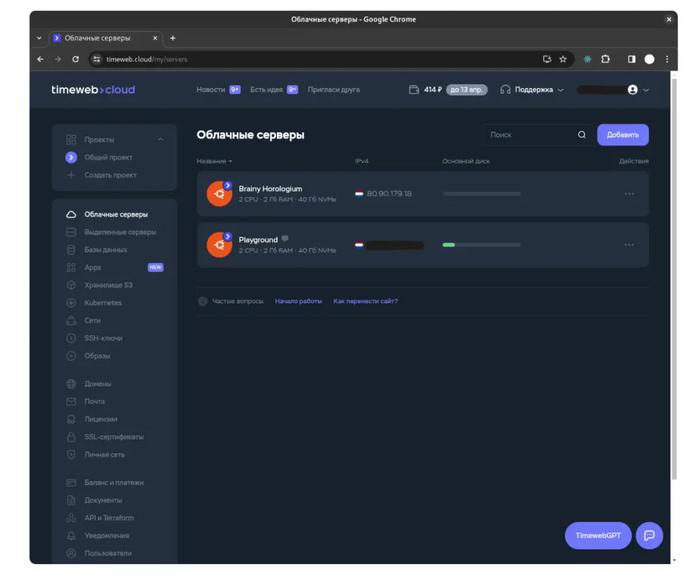700x580 pixels.
Task: Click Playground Ubuntu icon
Action: coord(219,245)
